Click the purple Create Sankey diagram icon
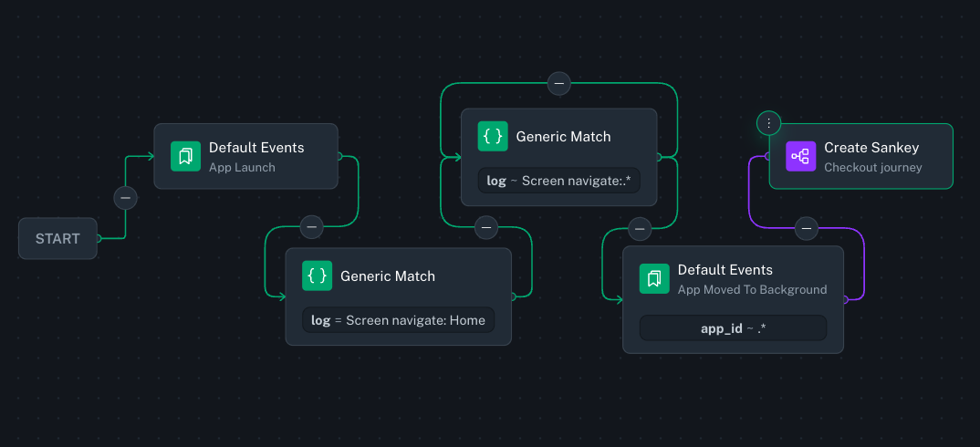 pyautogui.click(x=800, y=156)
